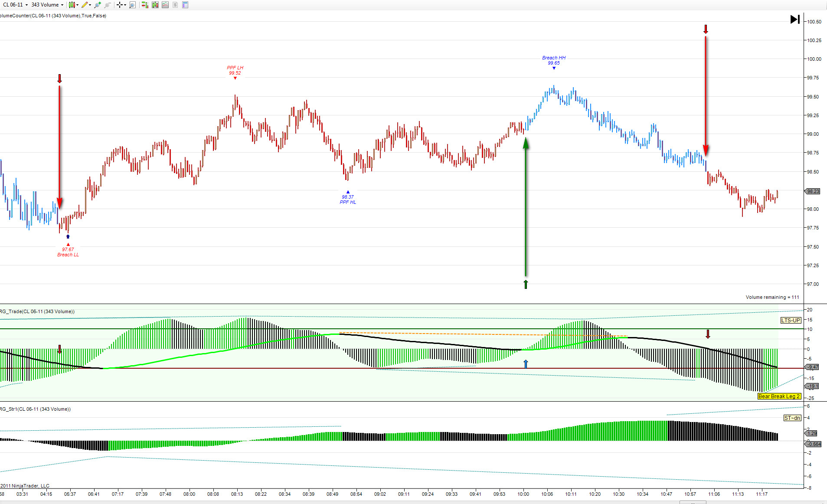Open the data series candlestick icon
Screen dimensions: 827x504
pos(155,5)
